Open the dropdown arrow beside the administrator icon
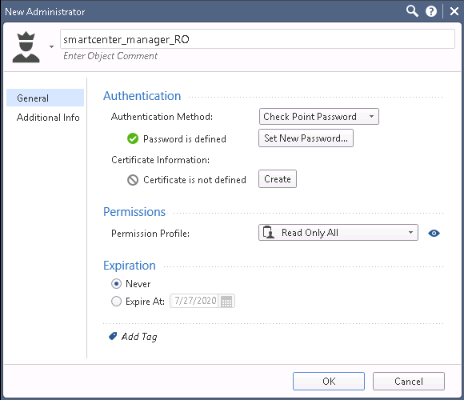 pyautogui.click(x=51, y=47)
